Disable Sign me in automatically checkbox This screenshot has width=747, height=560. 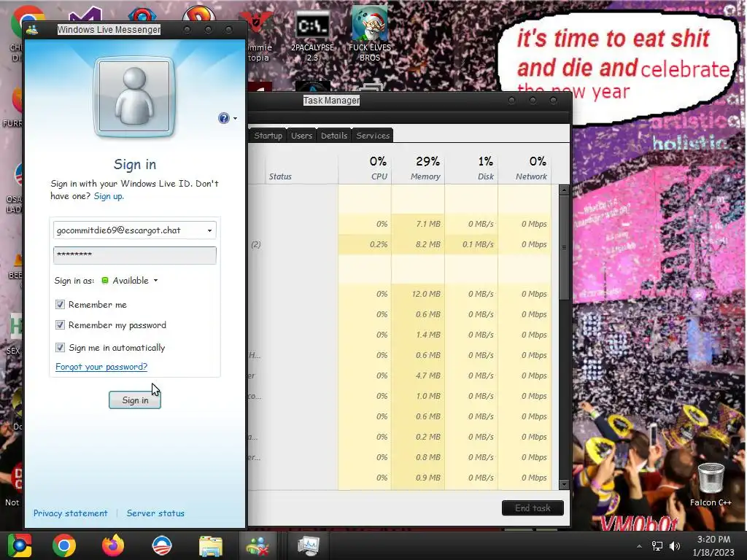60,347
